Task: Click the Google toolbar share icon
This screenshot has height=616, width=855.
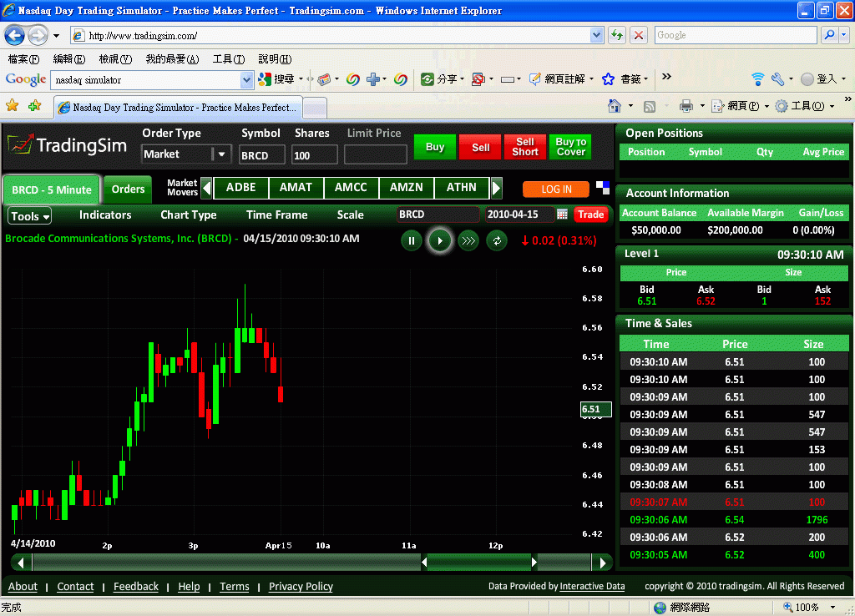Action: click(x=427, y=79)
